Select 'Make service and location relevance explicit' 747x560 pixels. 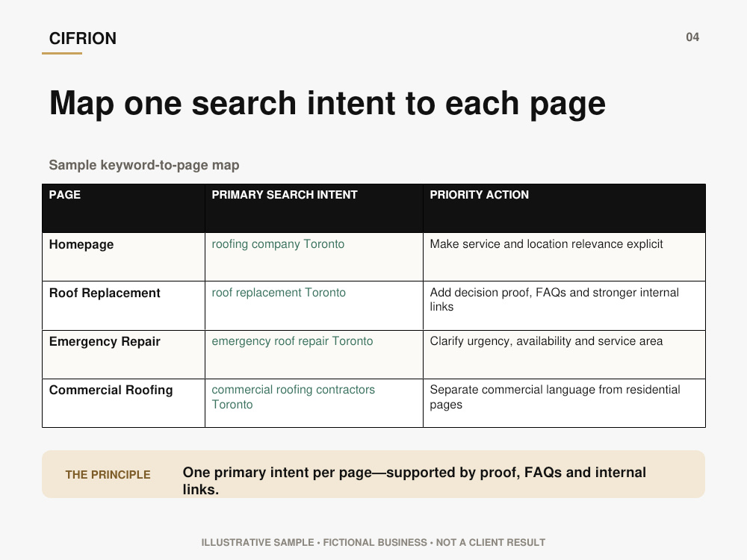(547, 244)
